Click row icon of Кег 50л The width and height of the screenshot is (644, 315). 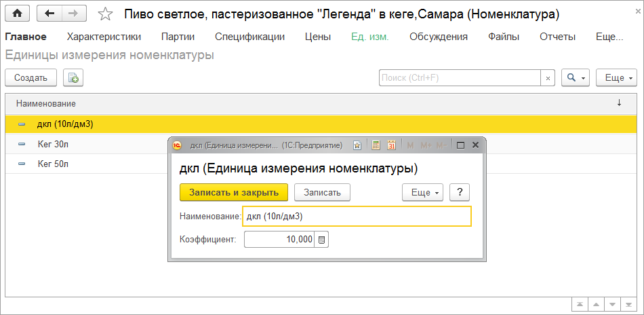pyautogui.click(x=22, y=164)
